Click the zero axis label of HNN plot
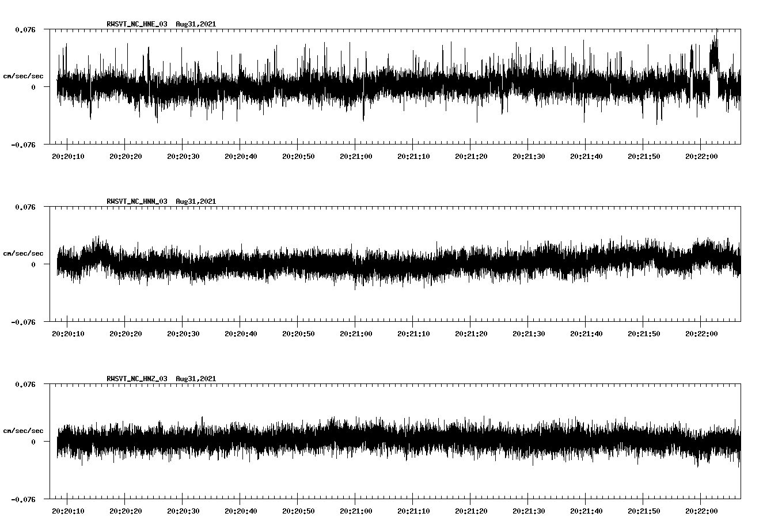 (33, 264)
